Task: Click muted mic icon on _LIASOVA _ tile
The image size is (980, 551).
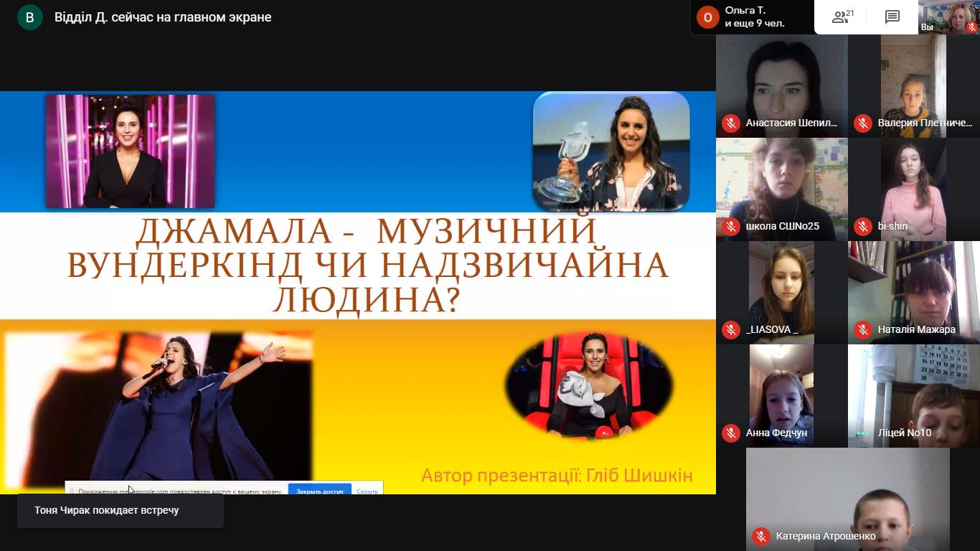Action: [x=730, y=330]
